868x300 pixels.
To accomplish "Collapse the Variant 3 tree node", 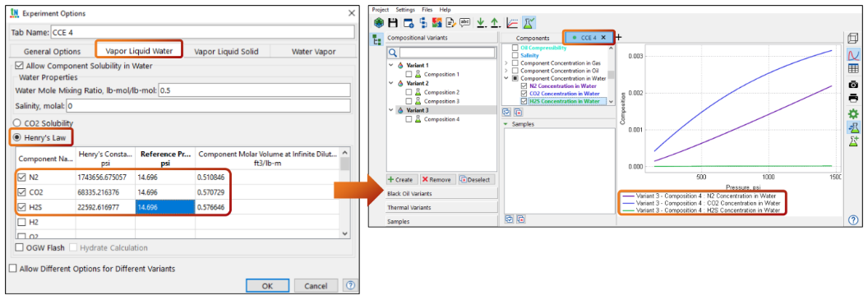I will [390, 110].
